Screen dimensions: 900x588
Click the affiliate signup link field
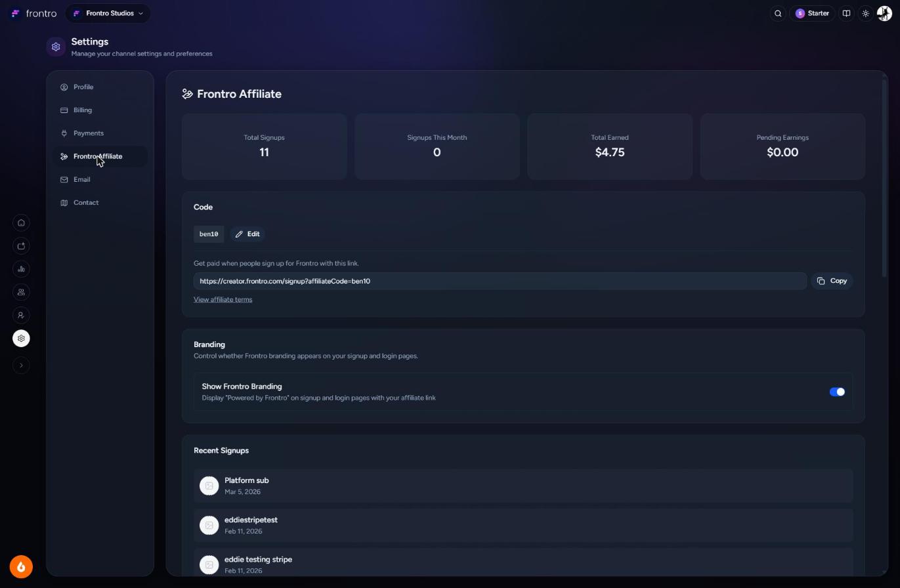pos(500,281)
